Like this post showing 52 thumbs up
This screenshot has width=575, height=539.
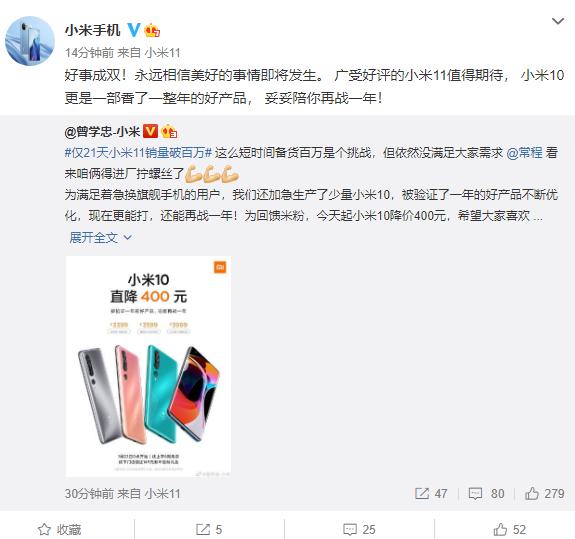pos(509,529)
